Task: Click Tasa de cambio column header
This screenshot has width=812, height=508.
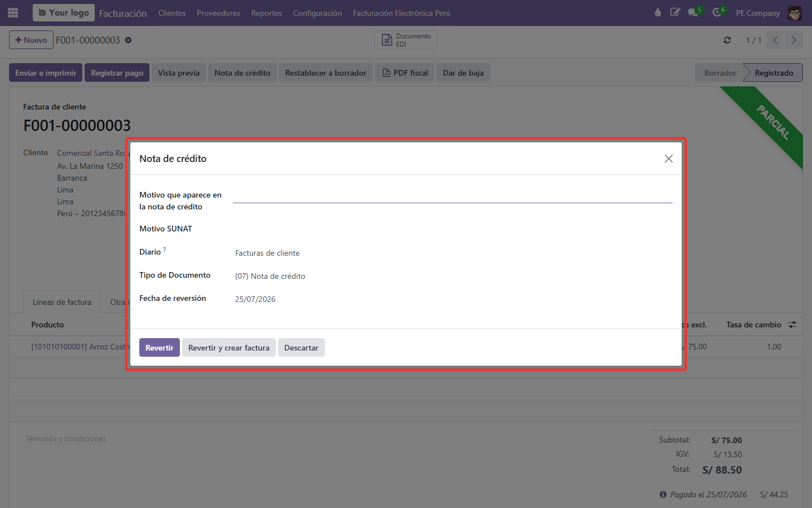Action: pos(753,325)
